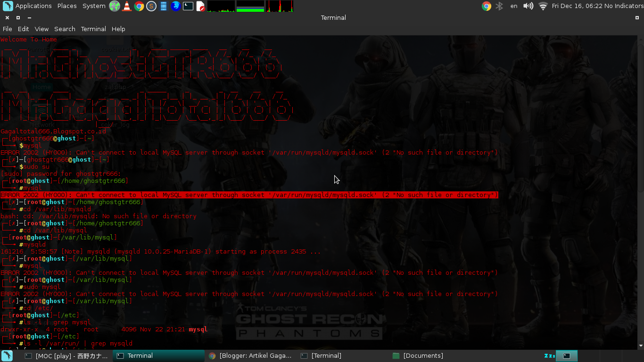Open the memory usage monitor graph
The height and width of the screenshot is (362, 644).
(x=250, y=6)
